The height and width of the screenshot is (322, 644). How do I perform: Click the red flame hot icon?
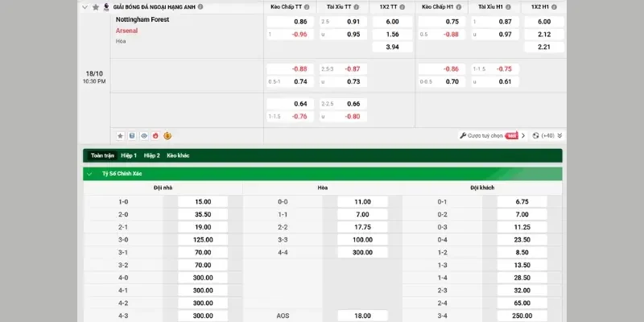[155, 136]
